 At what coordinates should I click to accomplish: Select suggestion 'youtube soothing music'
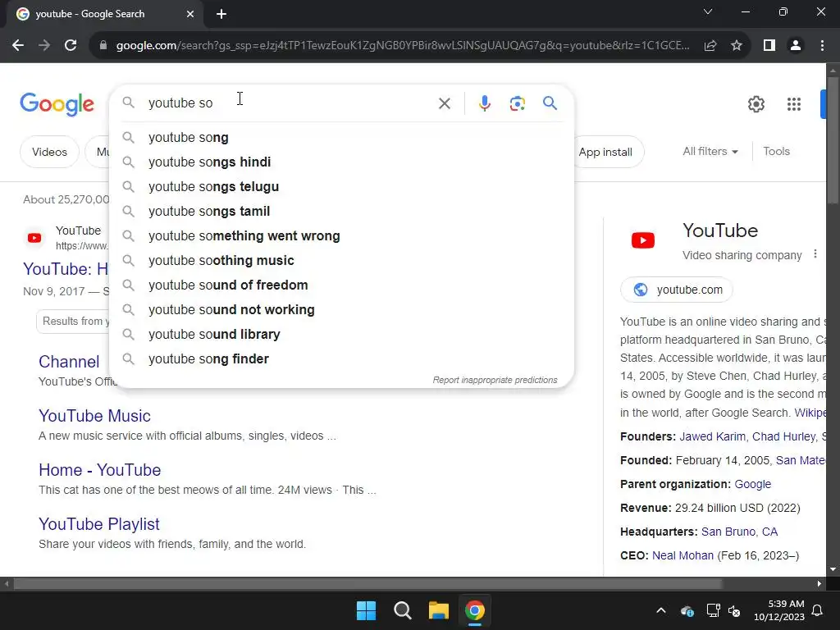[x=342, y=261]
